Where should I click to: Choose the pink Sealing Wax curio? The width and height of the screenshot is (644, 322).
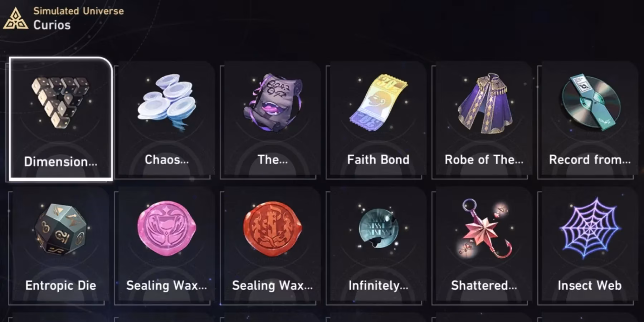point(166,246)
